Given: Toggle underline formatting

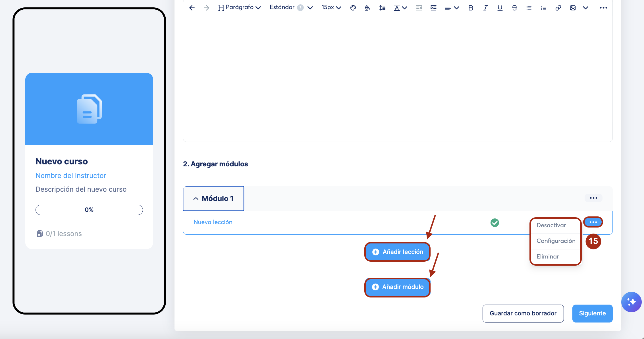Looking at the screenshot, I should pyautogui.click(x=500, y=8).
